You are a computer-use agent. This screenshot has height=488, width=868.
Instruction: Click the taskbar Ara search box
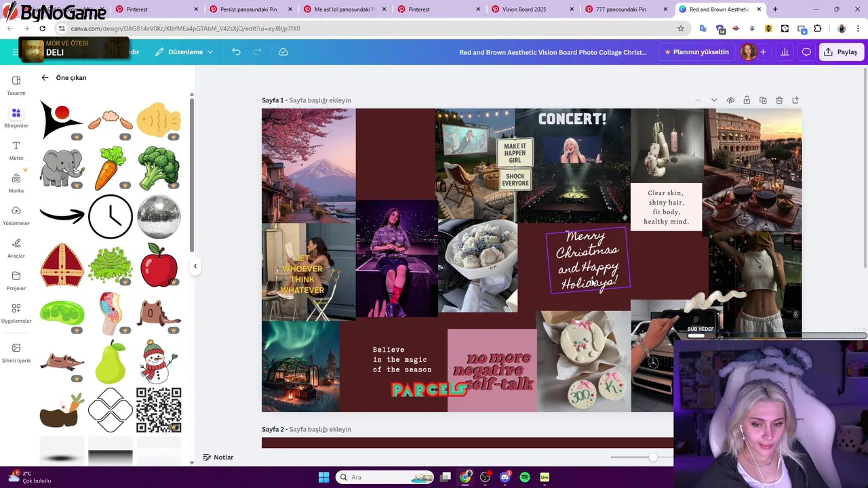(x=384, y=477)
